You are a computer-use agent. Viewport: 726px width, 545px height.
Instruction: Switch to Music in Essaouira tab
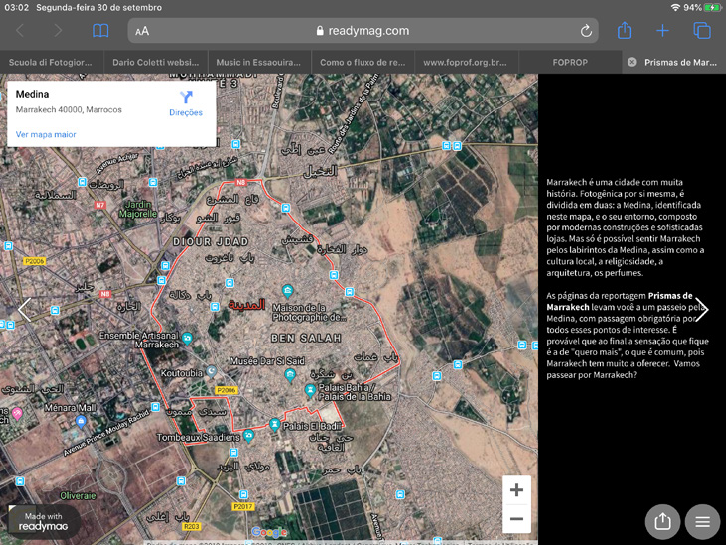pyautogui.click(x=259, y=62)
